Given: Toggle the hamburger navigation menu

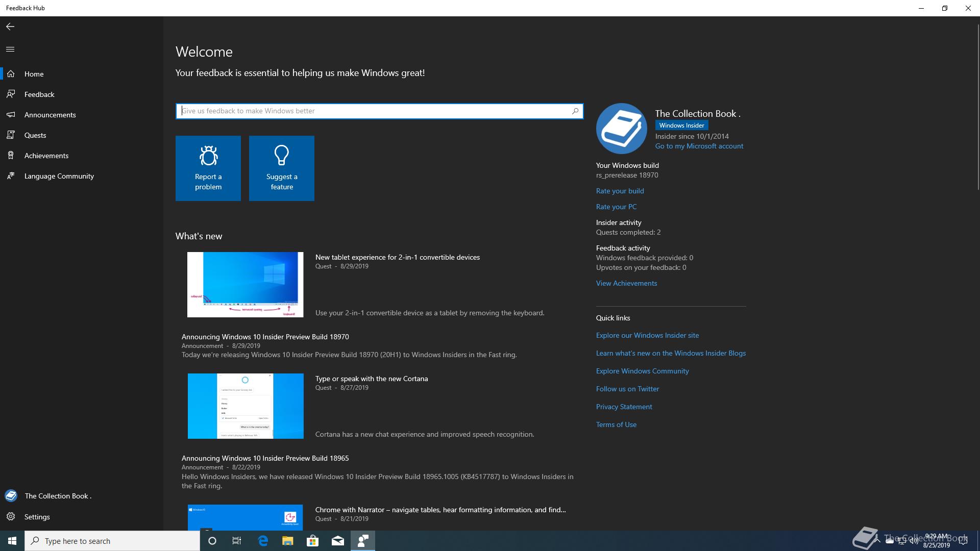Looking at the screenshot, I should [x=10, y=49].
